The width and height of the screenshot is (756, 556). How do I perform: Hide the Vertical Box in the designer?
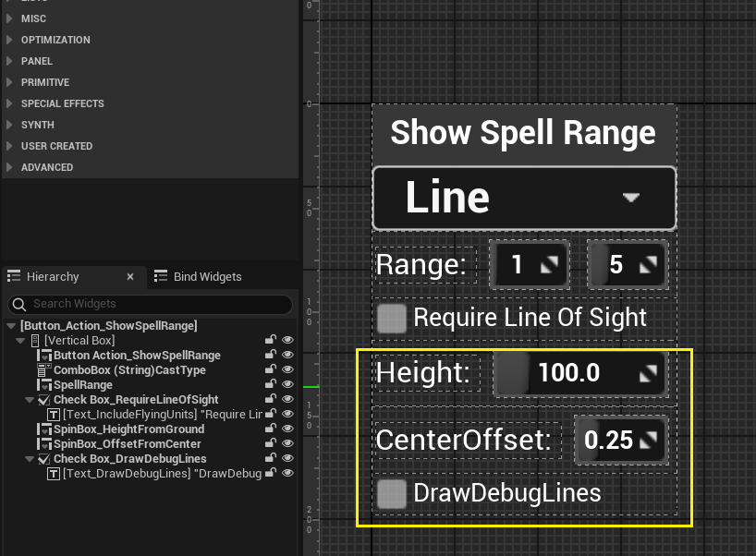point(287,340)
